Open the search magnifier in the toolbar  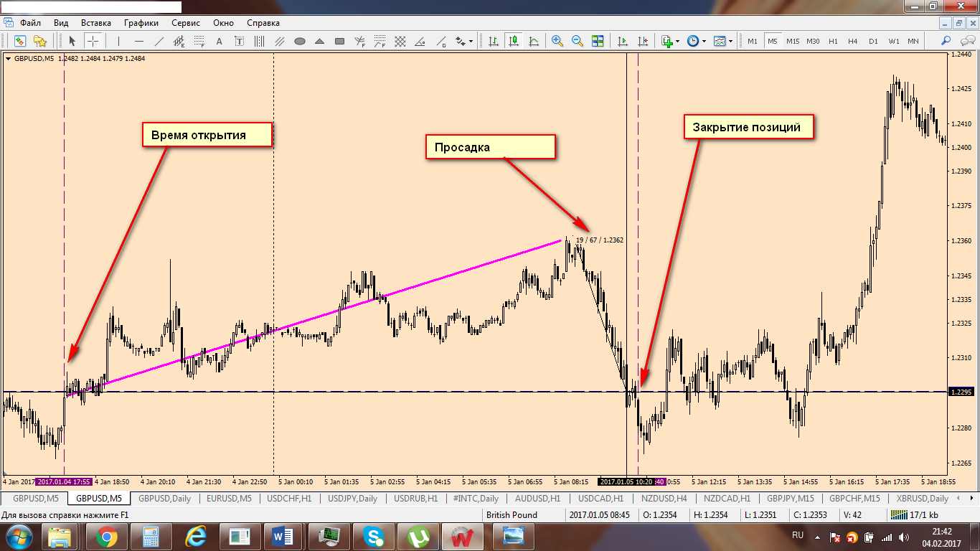946,41
